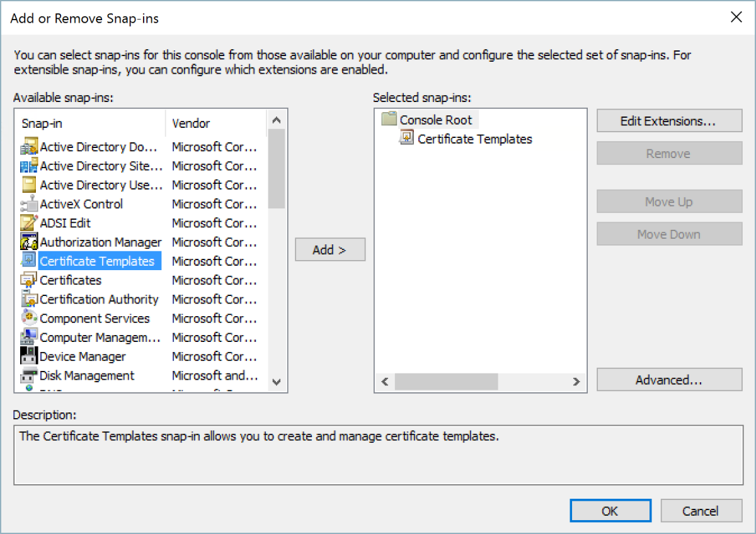Open Advanced options

(x=670, y=380)
